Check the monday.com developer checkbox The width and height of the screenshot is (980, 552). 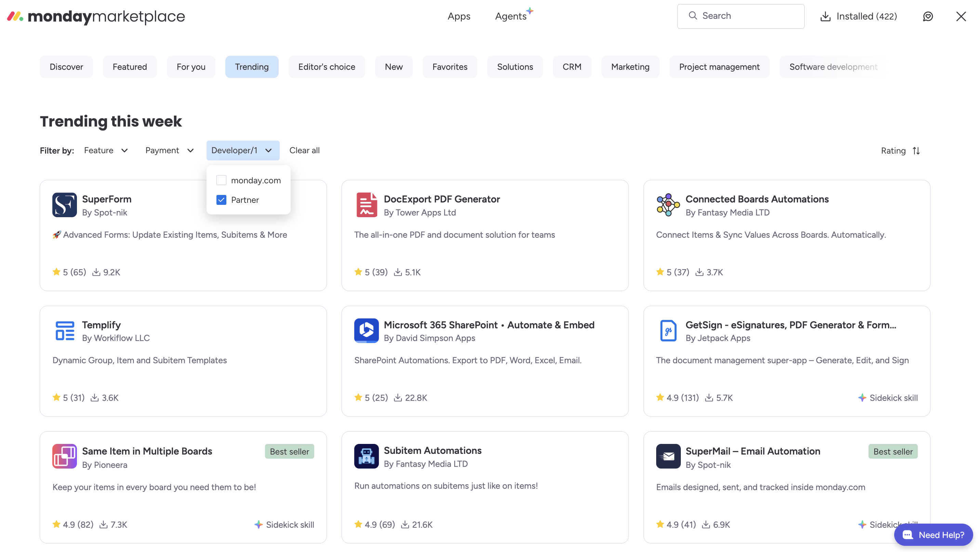point(221,180)
